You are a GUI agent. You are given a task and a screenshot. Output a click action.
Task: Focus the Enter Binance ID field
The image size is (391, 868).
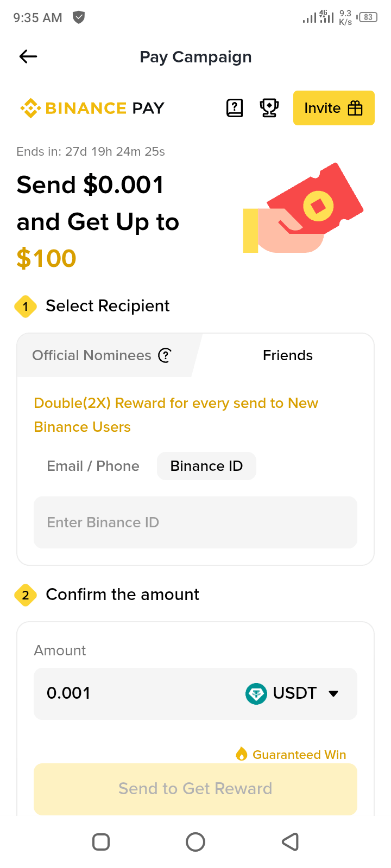click(x=195, y=522)
